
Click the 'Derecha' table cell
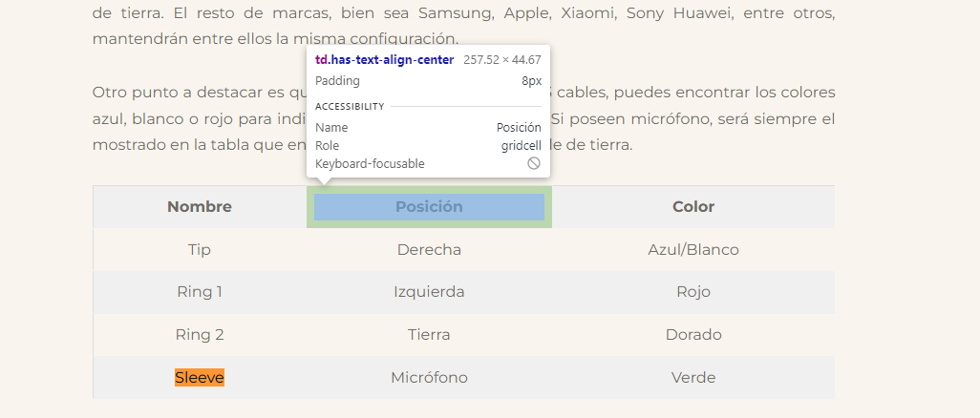(x=429, y=250)
